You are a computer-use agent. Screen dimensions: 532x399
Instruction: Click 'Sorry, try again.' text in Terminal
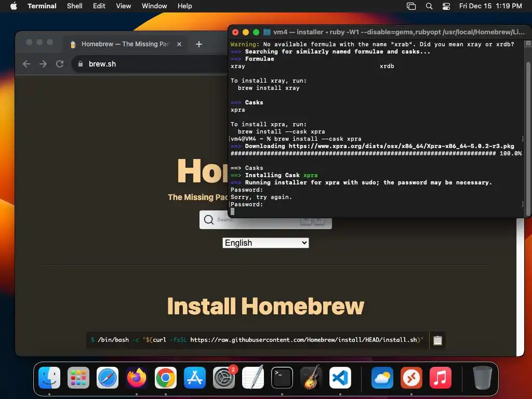pyautogui.click(x=261, y=197)
